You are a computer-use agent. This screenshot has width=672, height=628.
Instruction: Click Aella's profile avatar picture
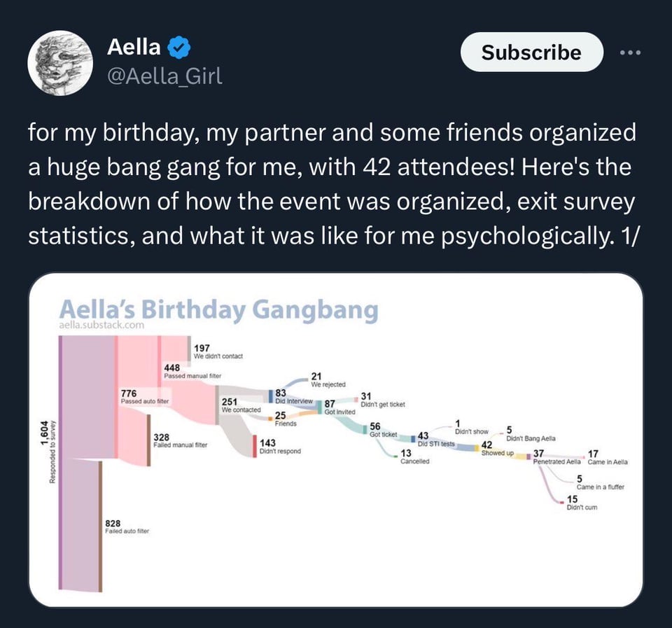point(60,63)
